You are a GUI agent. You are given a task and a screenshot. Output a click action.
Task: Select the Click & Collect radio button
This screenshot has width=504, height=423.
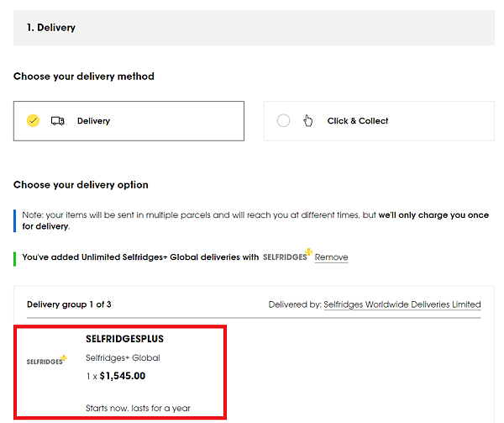[x=283, y=120]
